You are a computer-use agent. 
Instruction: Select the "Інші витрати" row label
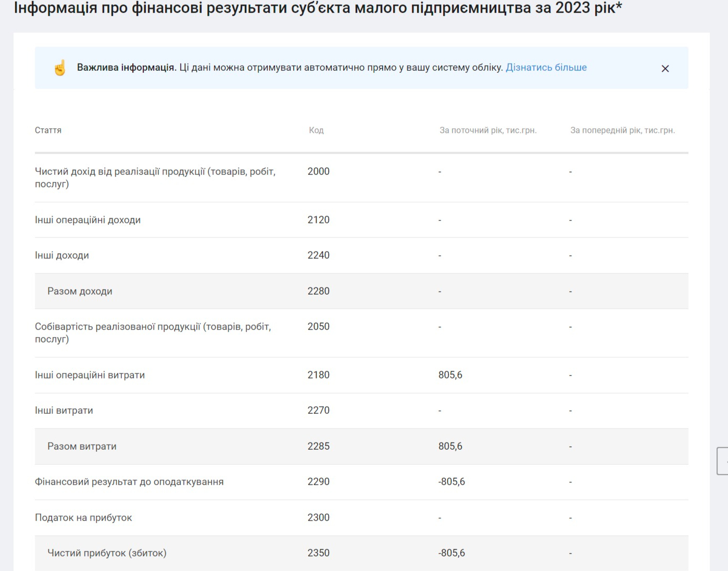(x=64, y=411)
